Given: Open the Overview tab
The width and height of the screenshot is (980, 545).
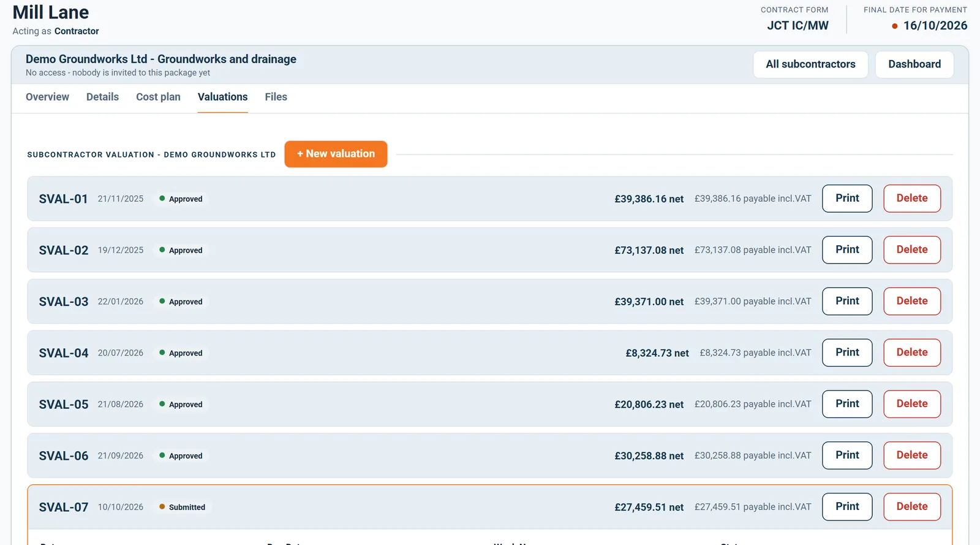Looking at the screenshot, I should (x=47, y=97).
